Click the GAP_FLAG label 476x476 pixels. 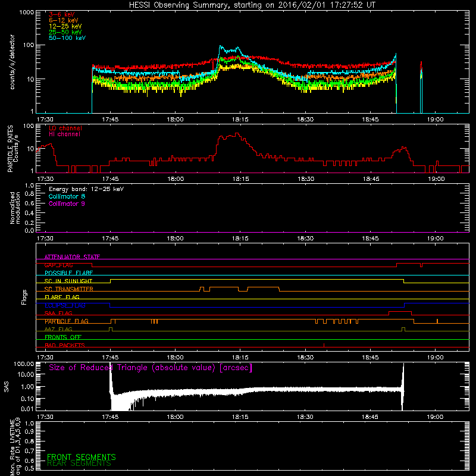click(x=58, y=265)
